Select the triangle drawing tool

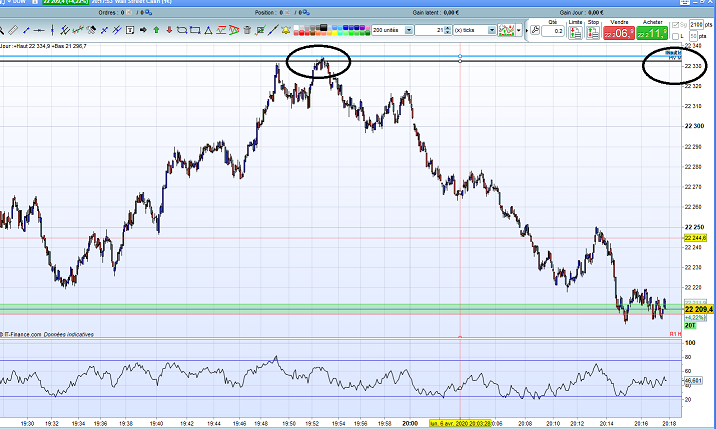click(208, 30)
